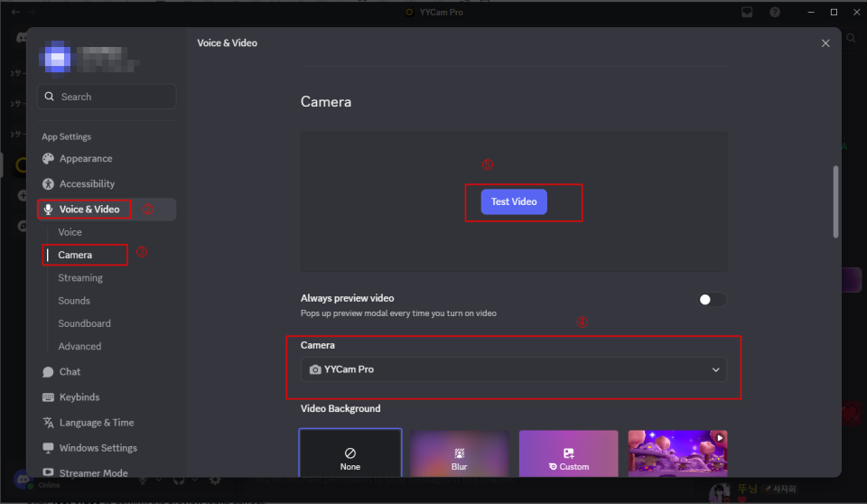867x504 pixels.
Task: Click the Accessibility icon in sidebar
Action: pyautogui.click(x=48, y=184)
